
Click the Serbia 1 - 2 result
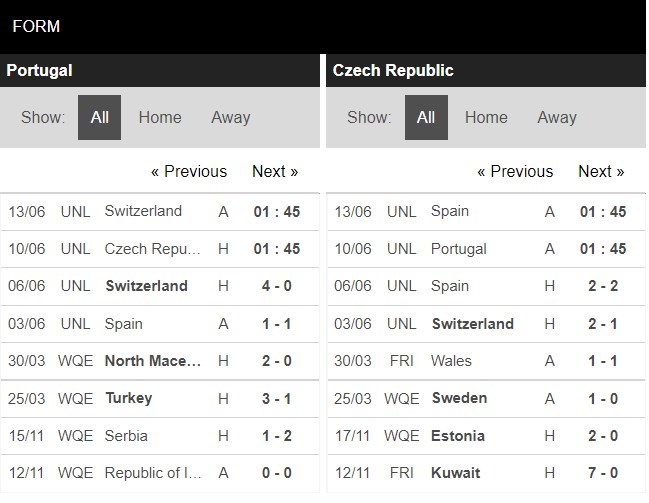pos(160,436)
